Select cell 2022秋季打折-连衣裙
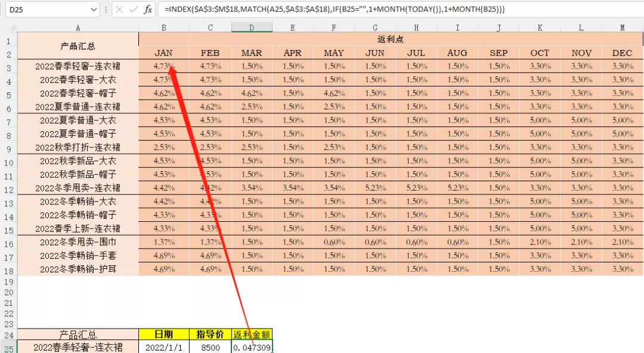Viewport: 644px width, 353px height. [78, 147]
